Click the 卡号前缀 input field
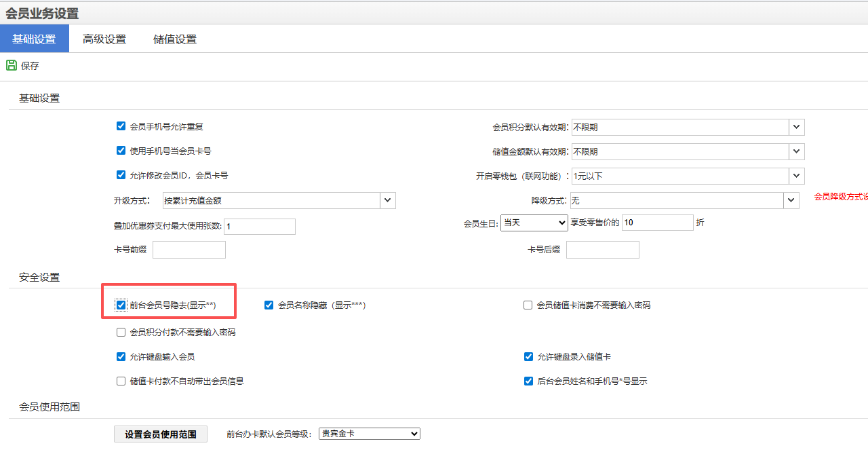This screenshot has height=452, width=868. pos(189,250)
